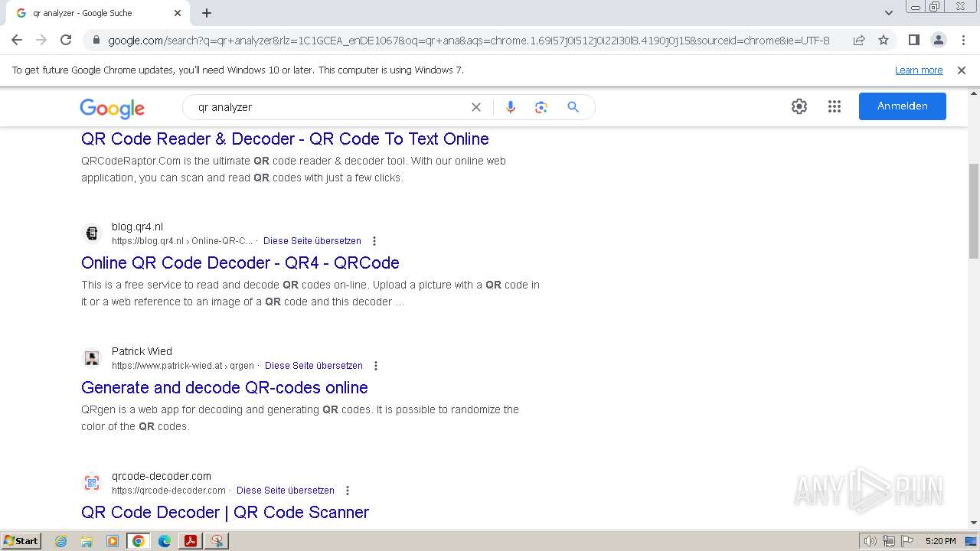Close the qr analyzer tab
This screenshot has height=551, width=980.
[178, 13]
